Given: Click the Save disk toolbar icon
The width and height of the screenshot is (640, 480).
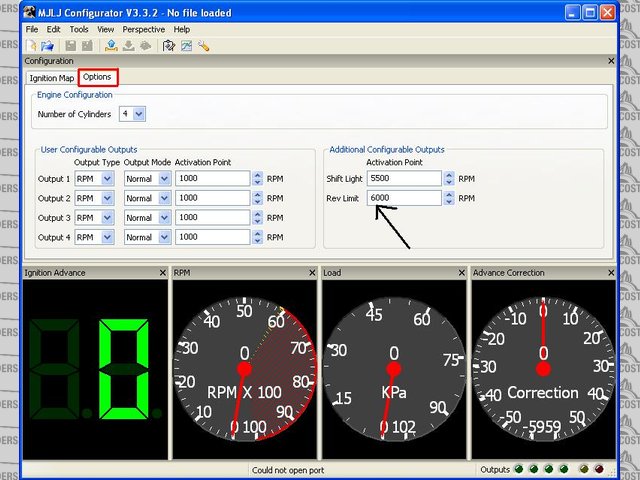Looking at the screenshot, I should coord(71,45).
